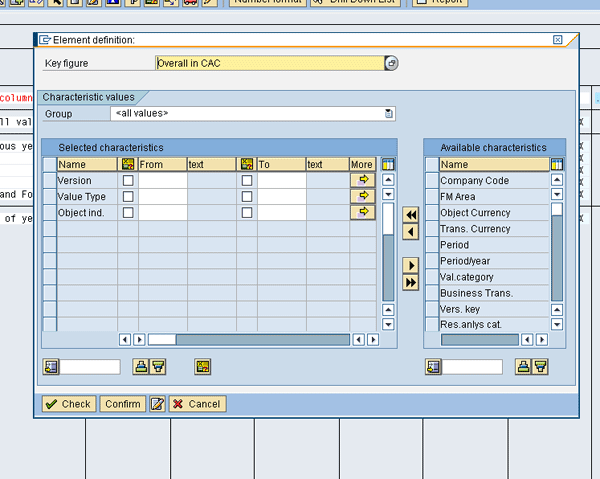Click the More arrow for Object ind. row
The image size is (600, 479).
(362, 212)
